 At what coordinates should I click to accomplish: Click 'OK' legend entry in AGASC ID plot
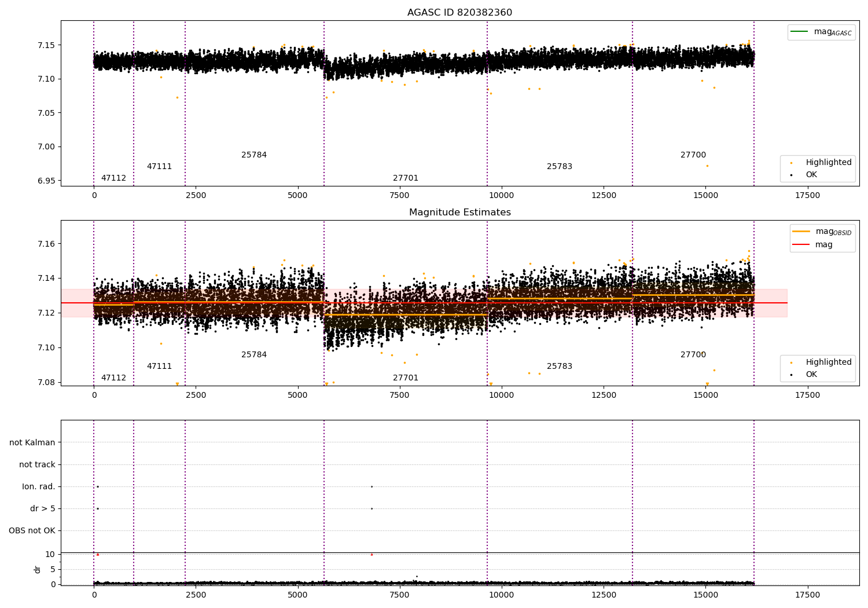click(804, 175)
